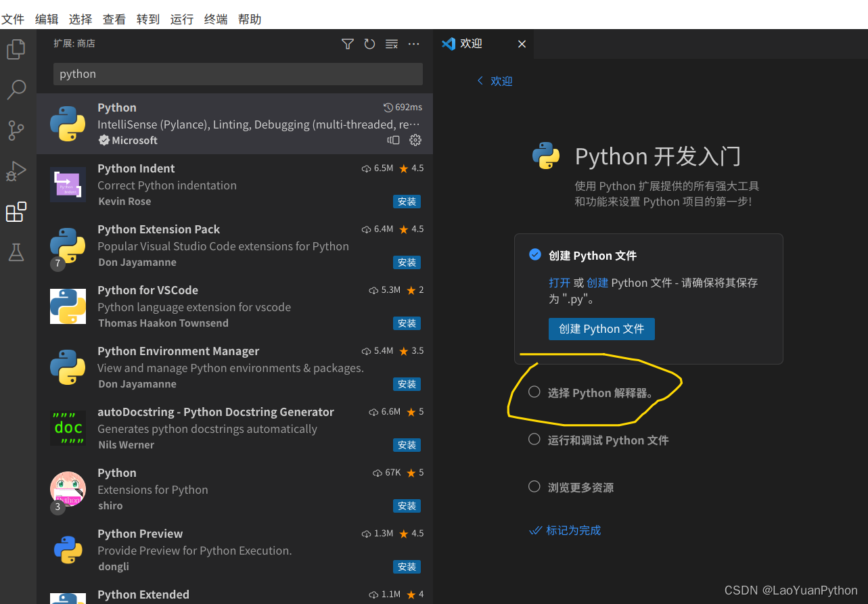868x604 pixels.
Task: Install autoDocstring extension
Action: point(407,445)
